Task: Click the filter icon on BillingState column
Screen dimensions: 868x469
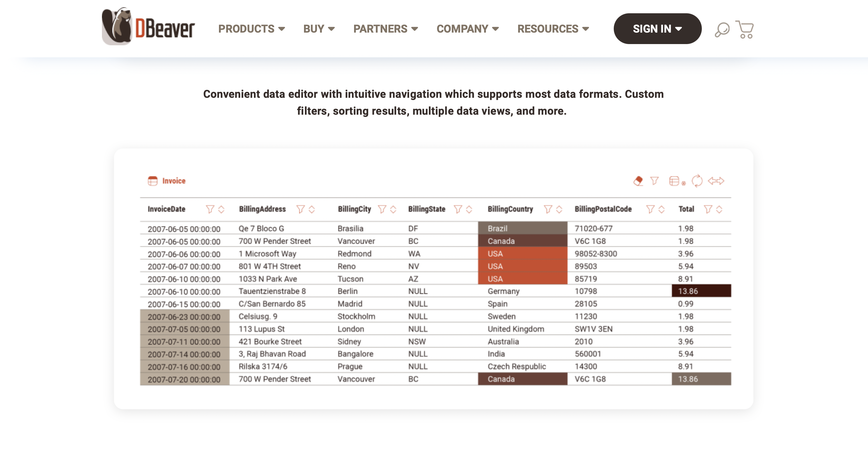Action: coord(458,209)
